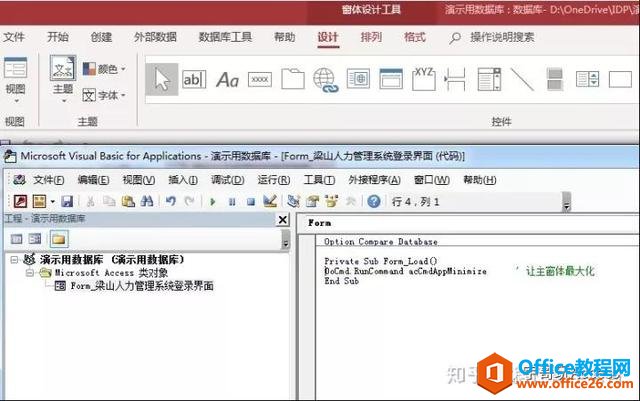Open VBA 插入(I) menu
The height and width of the screenshot is (401, 640).
click(x=183, y=180)
